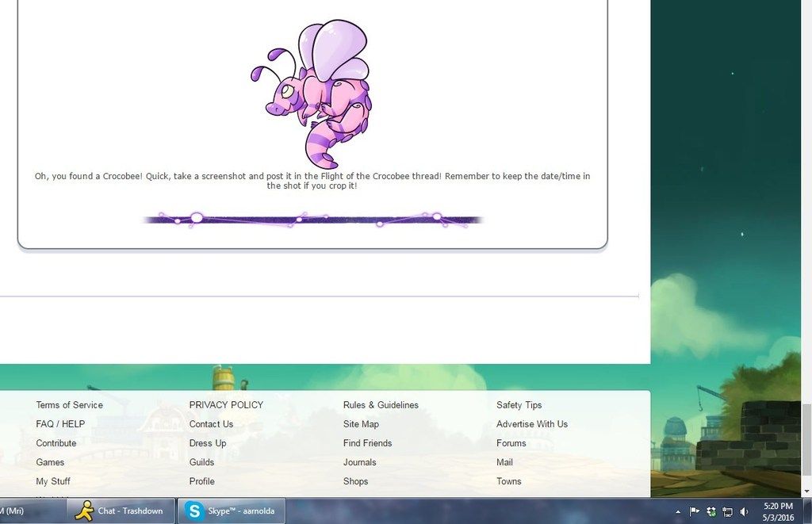Visit the Shops footer link
Viewport: 812px width, 524px height.
(356, 481)
